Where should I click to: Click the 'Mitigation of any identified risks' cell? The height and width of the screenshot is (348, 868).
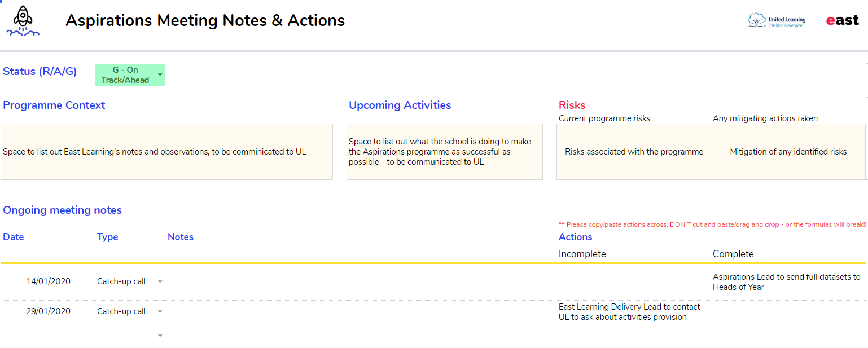788,152
